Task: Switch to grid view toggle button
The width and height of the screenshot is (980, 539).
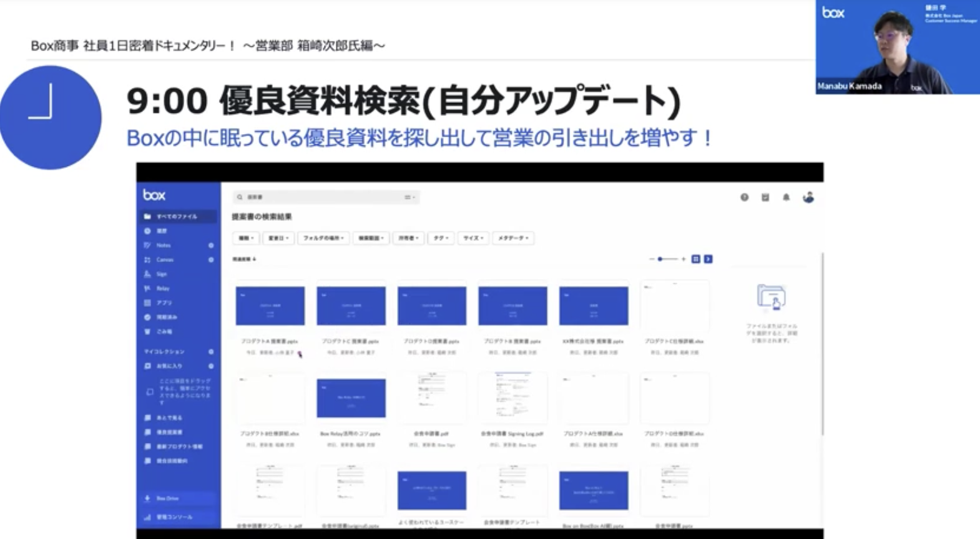Action: (x=695, y=259)
